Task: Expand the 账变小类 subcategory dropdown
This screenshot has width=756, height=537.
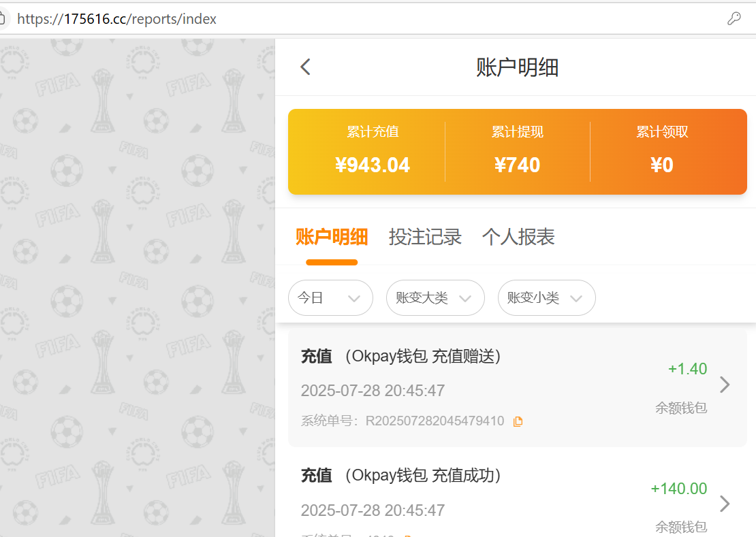Action: [x=546, y=297]
